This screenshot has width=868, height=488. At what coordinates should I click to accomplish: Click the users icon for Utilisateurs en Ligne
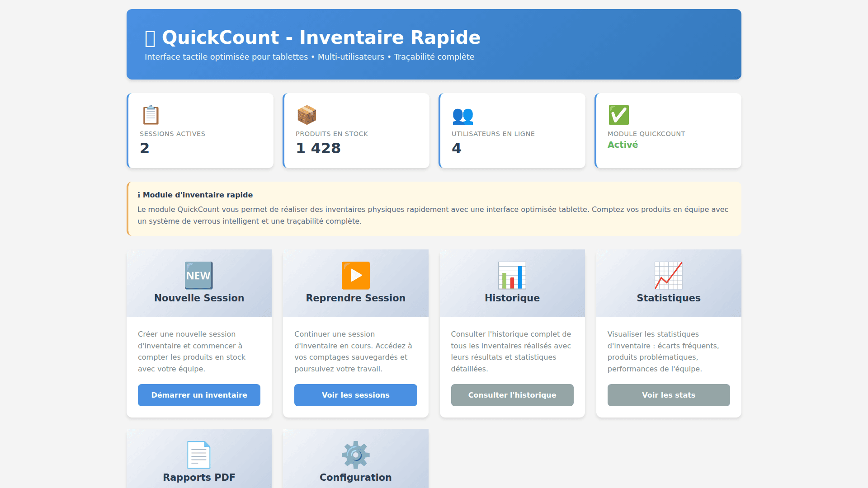(x=462, y=116)
